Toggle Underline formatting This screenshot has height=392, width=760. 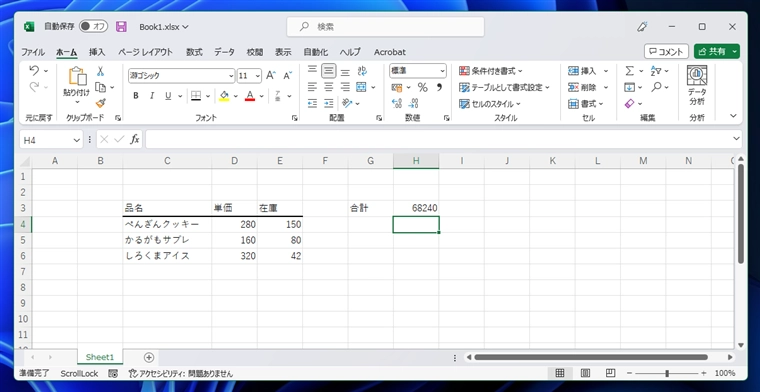click(x=168, y=96)
